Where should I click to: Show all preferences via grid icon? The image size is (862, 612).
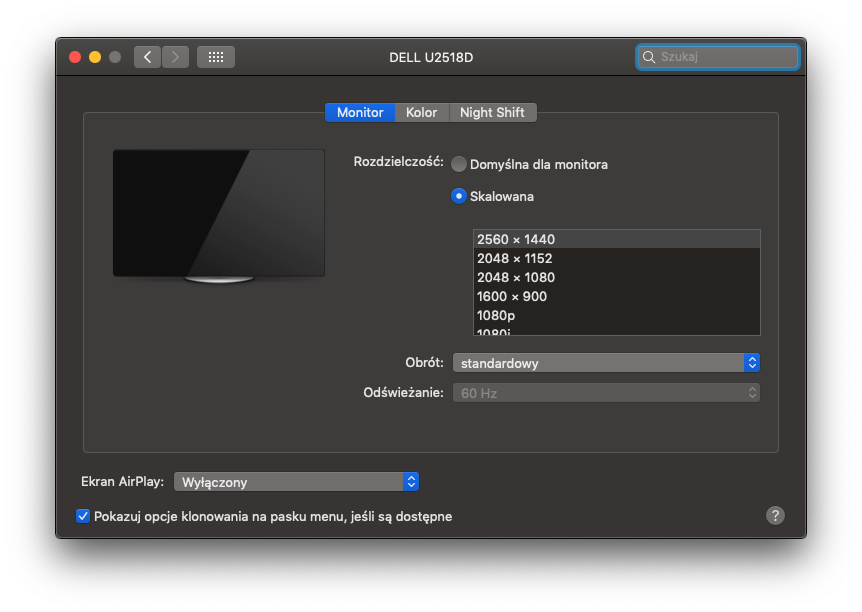click(x=216, y=57)
